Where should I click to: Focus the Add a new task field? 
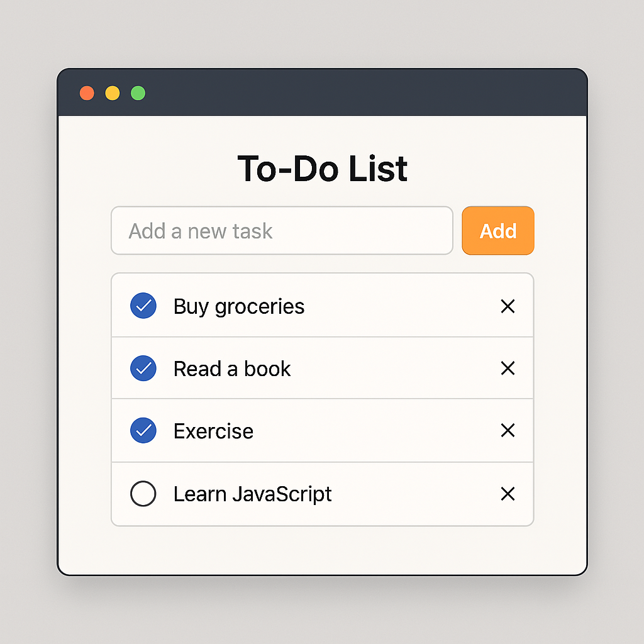coord(282,231)
